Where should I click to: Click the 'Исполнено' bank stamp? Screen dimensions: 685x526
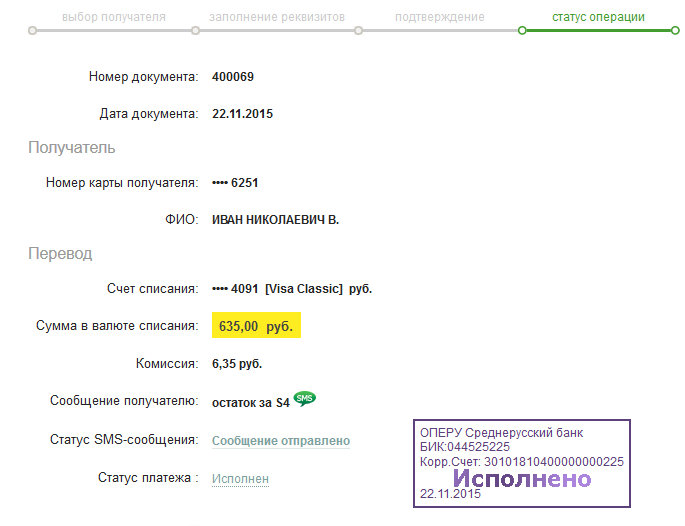pos(522,464)
